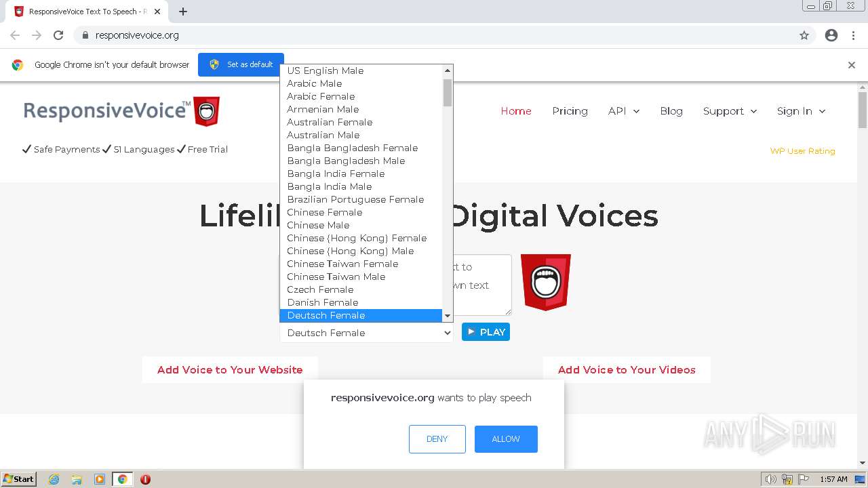The image size is (868, 488).
Task: Open Chrome three-dot menu
Action: tap(854, 35)
